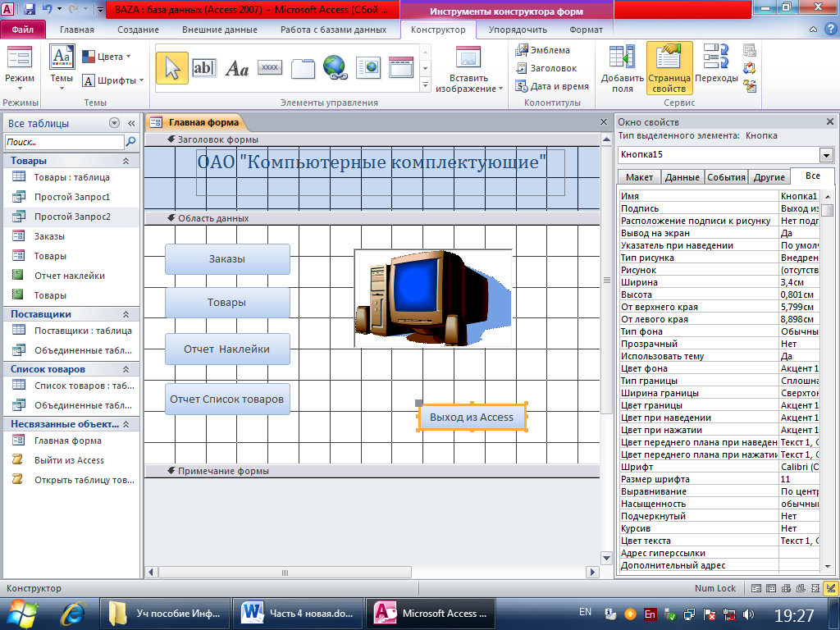Select the pointer selection tool
The image size is (840, 630).
tap(172, 68)
